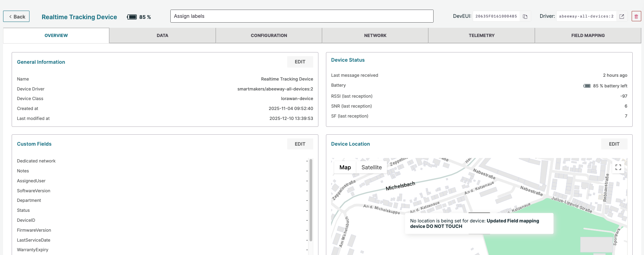Image resolution: width=644 pixels, height=255 pixels.
Task: Click the battery icon in the header
Action: [x=132, y=17]
